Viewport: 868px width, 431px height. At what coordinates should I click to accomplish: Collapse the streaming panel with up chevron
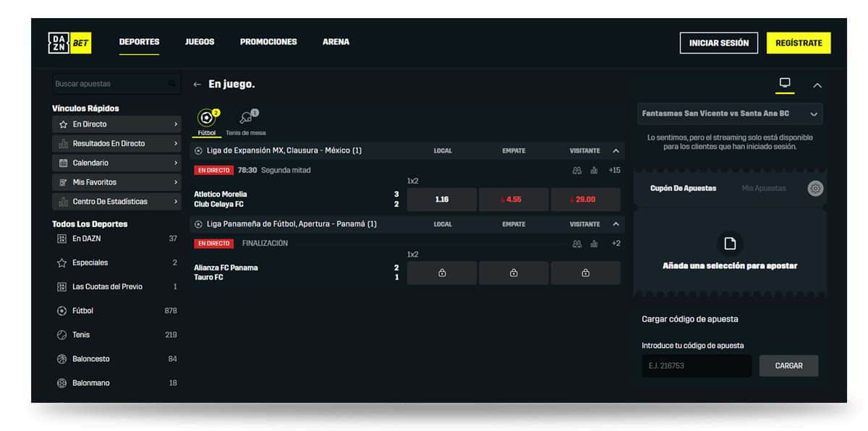pyautogui.click(x=817, y=85)
